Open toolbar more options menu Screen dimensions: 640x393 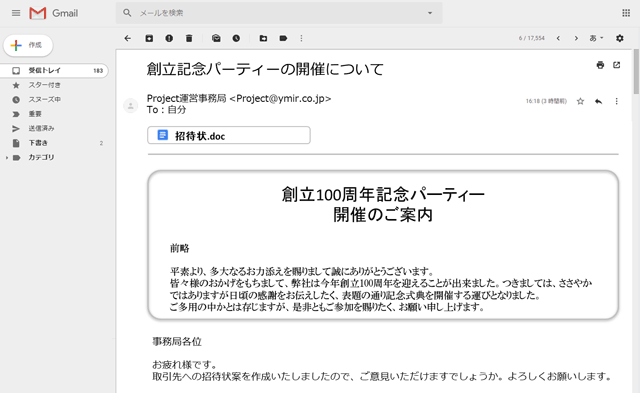pyautogui.click(x=302, y=38)
